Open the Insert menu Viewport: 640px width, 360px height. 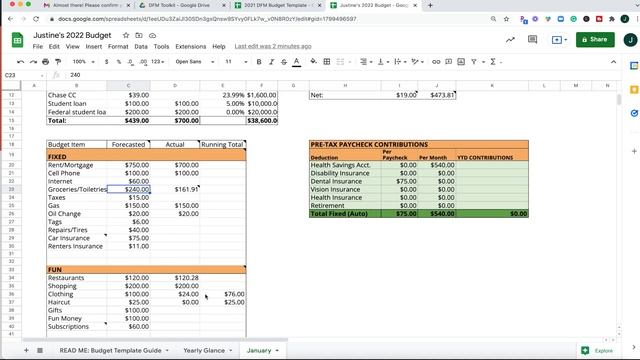(94, 47)
